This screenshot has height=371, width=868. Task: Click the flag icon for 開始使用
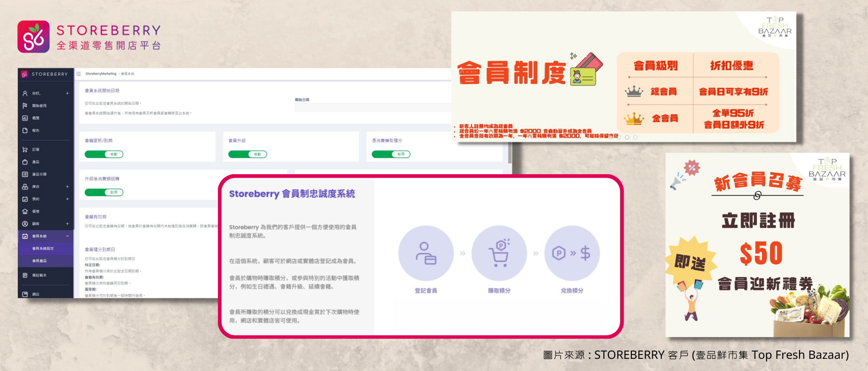[25, 106]
